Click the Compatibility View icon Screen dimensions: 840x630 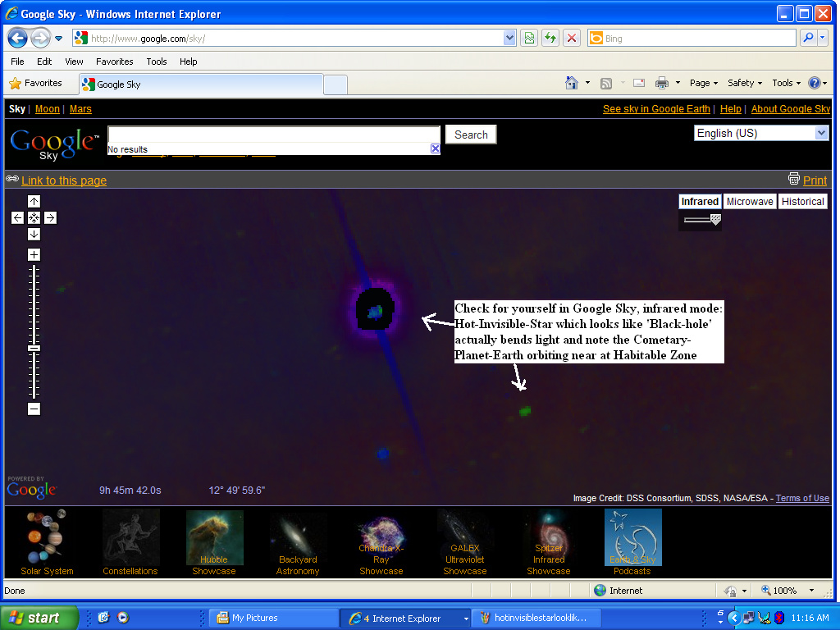coord(529,38)
